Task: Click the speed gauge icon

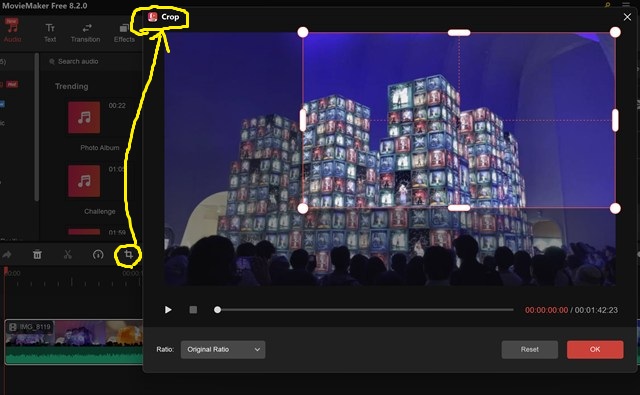Action: coord(98,255)
